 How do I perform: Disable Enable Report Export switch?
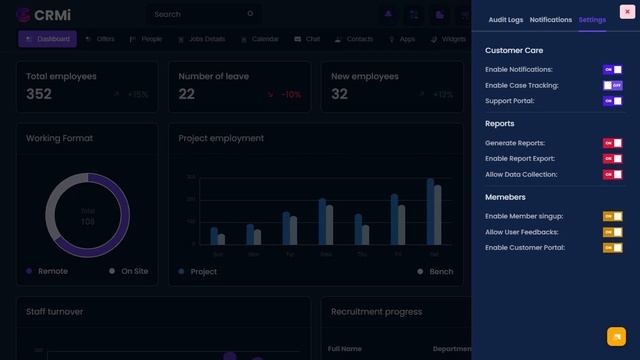click(x=613, y=158)
